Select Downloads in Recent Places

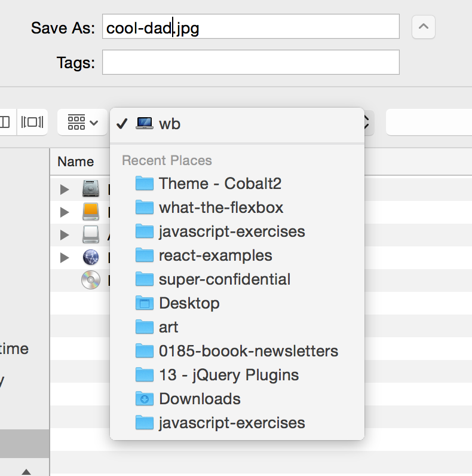(x=237, y=399)
